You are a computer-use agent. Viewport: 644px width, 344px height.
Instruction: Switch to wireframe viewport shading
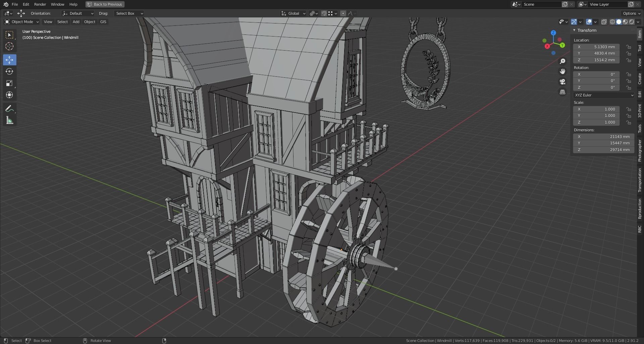[612, 22]
